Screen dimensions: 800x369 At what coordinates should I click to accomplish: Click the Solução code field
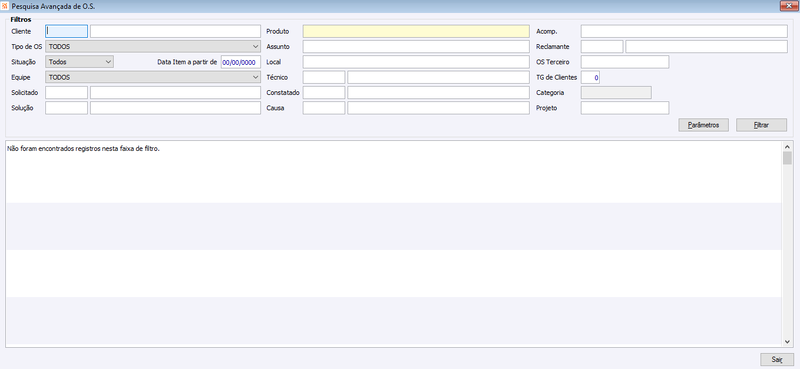click(x=66, y=108)
